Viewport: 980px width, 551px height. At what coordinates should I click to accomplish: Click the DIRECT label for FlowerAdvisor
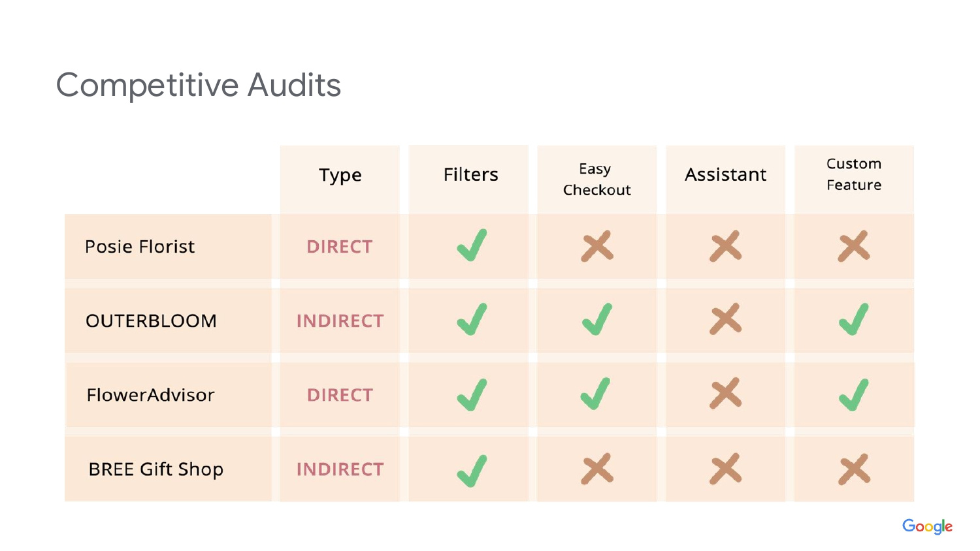340,395
